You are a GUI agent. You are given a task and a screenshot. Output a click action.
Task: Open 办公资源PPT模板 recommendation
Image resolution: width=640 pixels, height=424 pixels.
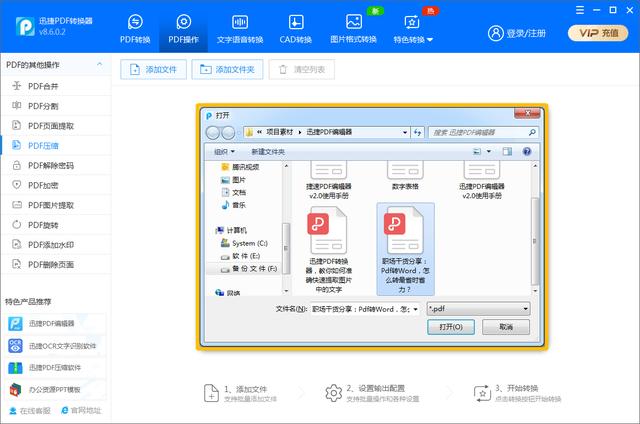point(56,390)
